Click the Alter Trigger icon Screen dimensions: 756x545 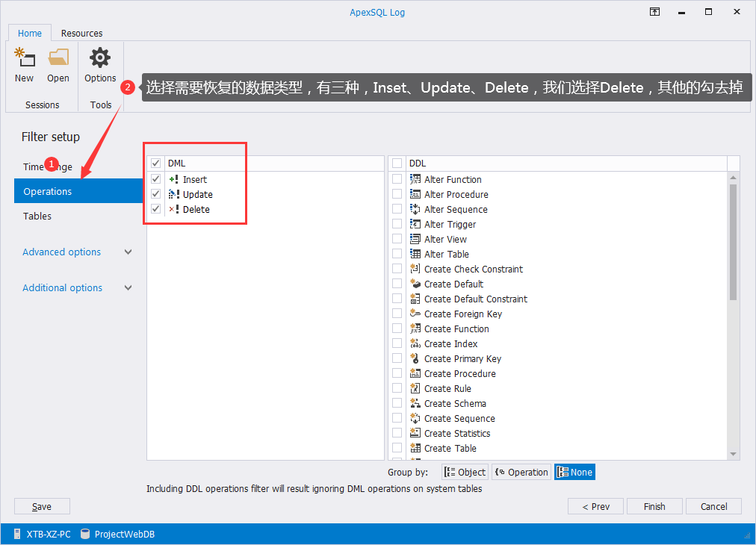(x=415, y=224)
